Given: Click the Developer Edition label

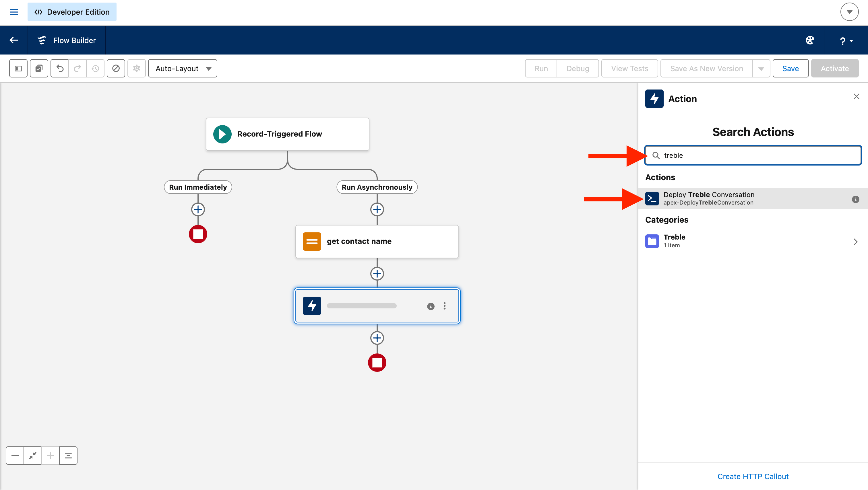Looking at the screenshot, I should [72, 12].
